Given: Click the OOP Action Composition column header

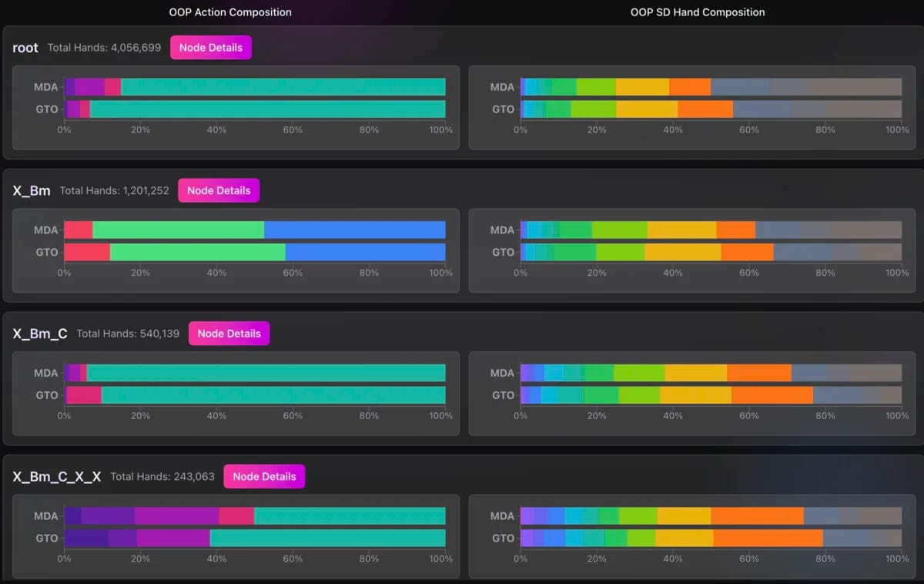Looking at the screenshot, I should 230,12.
